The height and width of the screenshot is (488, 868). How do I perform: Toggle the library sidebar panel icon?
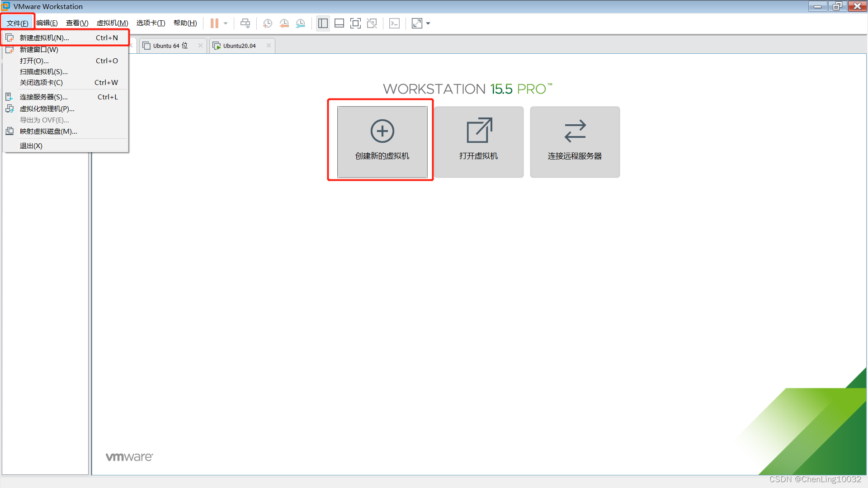pos(323,23)
